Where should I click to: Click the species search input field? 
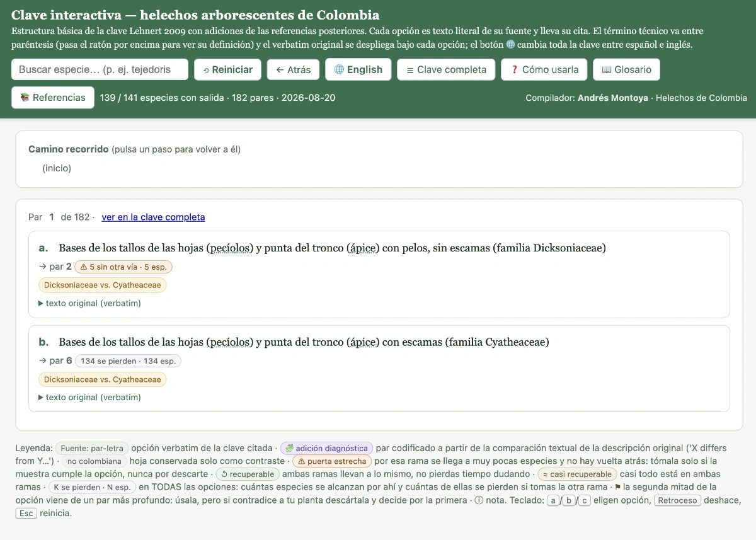click(x=100, y=69)
